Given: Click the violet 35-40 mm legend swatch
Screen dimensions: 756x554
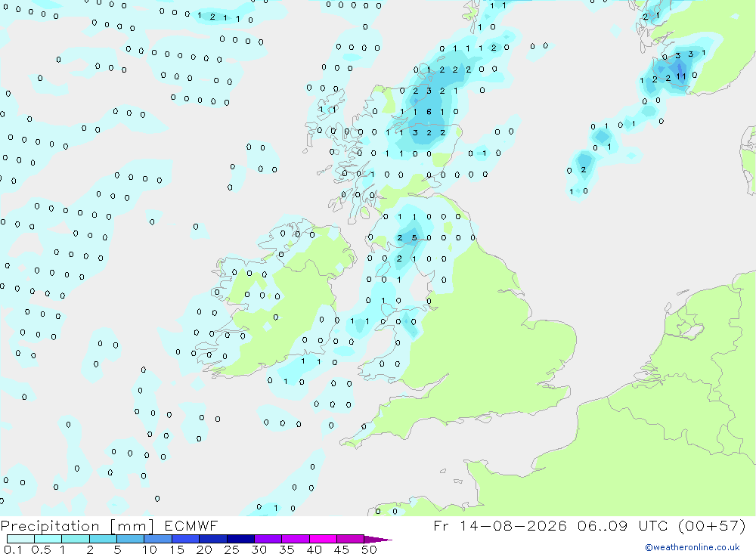Looking at the screenshot, I should pos(296,539).
